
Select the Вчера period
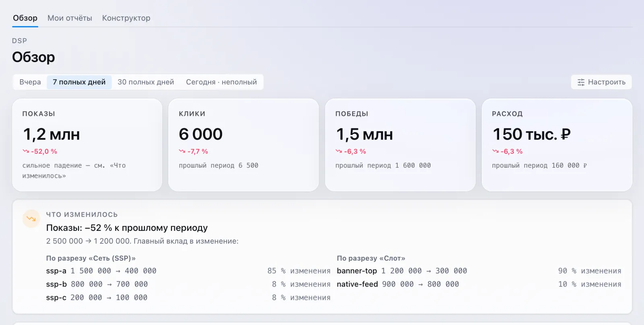coord(30,82)
